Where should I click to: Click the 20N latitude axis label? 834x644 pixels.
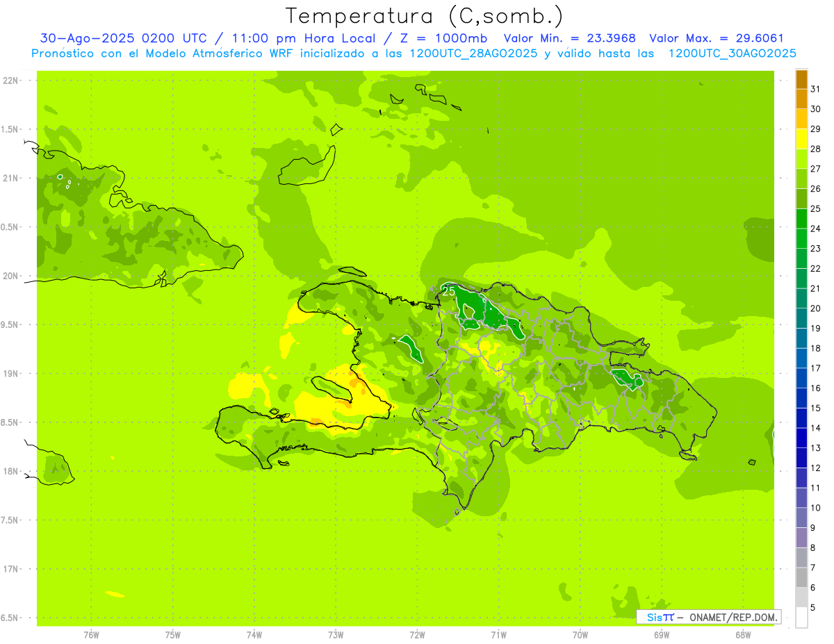[10, 276]
